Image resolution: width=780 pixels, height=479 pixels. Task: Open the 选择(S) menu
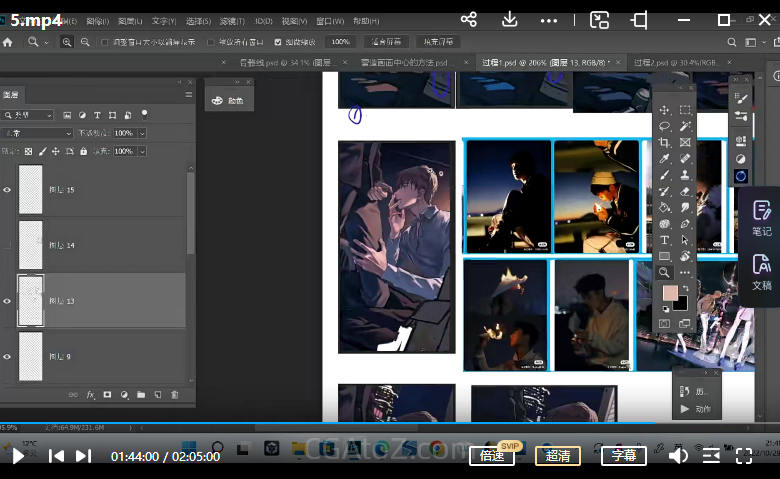[198, 21]
